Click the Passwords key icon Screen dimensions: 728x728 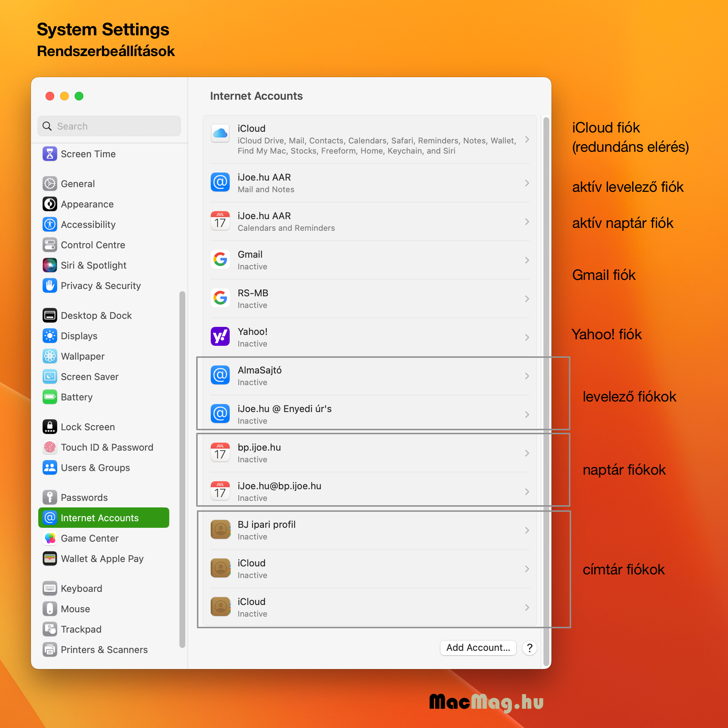point(50,497)
